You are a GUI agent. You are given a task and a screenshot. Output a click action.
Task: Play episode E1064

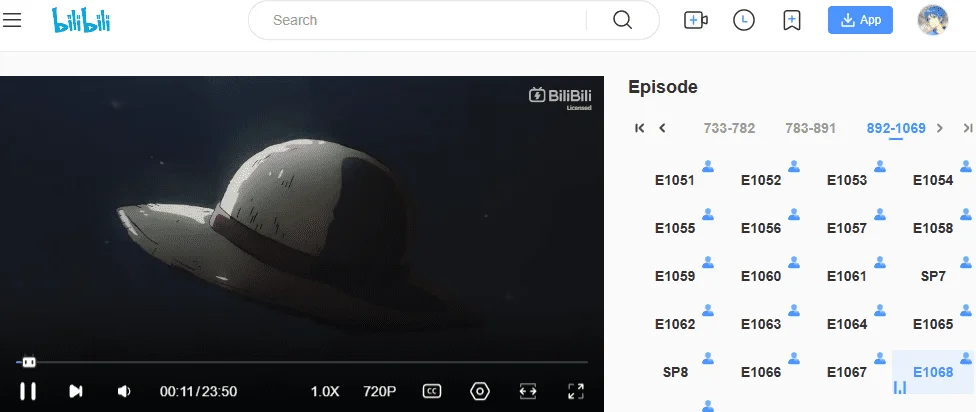(847, 324)
